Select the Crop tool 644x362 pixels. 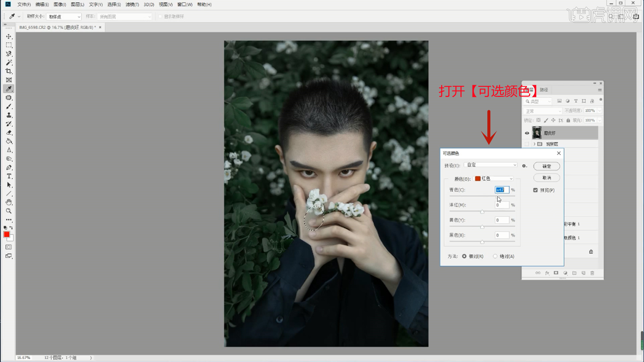(x=9, y=71)
